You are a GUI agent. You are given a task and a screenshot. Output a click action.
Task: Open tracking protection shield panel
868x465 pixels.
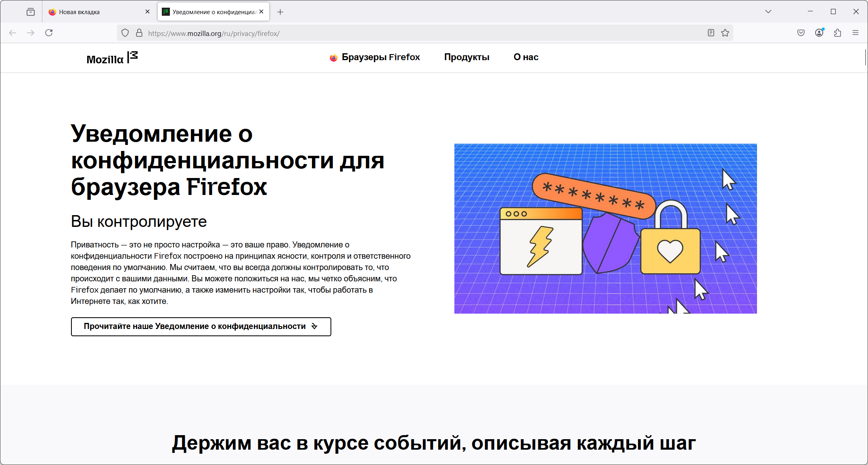click(125, 33)
